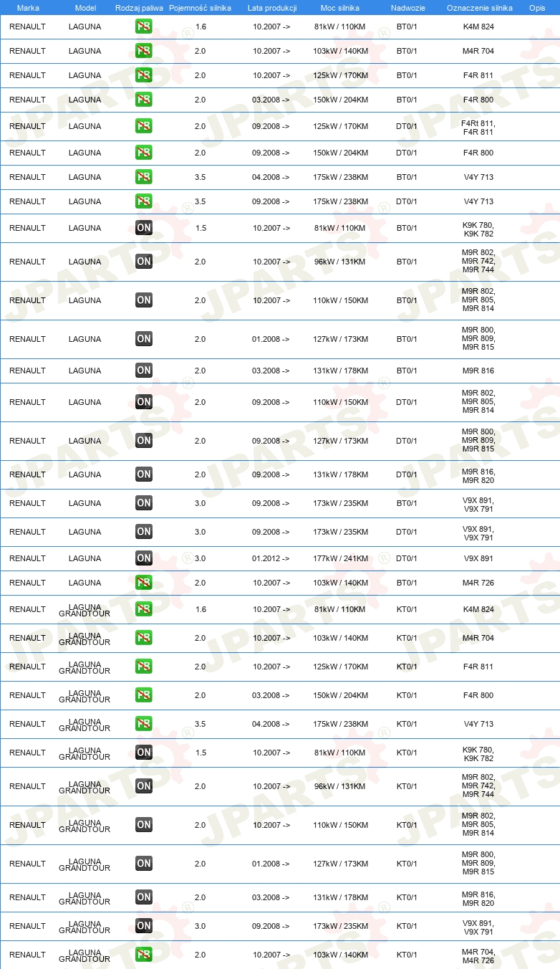Click ON icon in Laguna DT0/1 131kW / 178KM row
This screenshot has height=969, width=560.
[144, 474]
